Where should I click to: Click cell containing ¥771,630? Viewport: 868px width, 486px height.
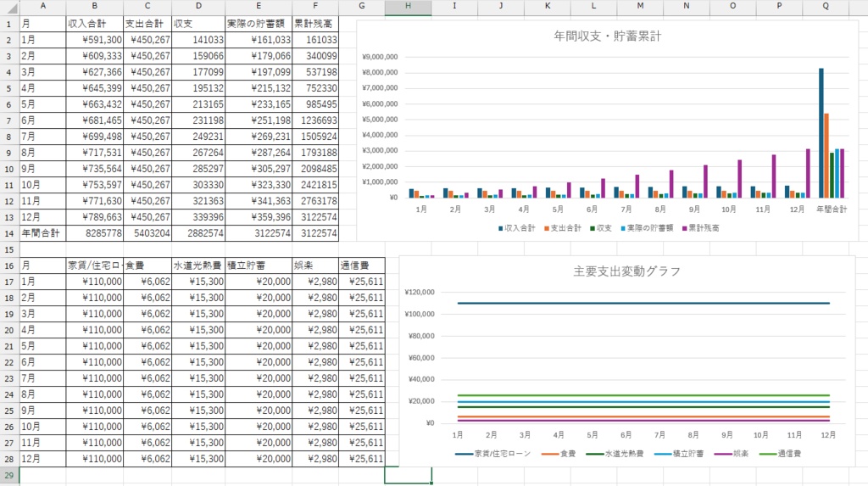[95, 201]
